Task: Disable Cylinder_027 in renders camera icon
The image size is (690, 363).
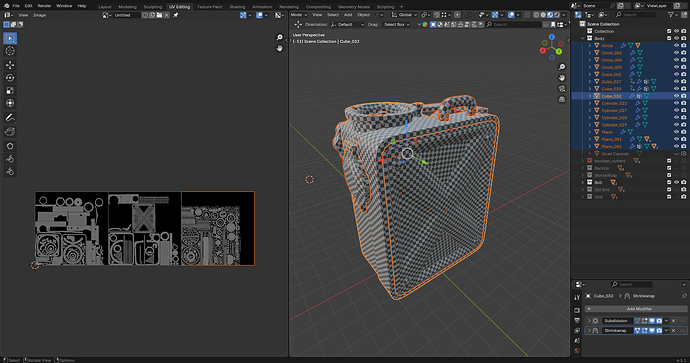Action: pyautogui.click(x=683, y=110)
